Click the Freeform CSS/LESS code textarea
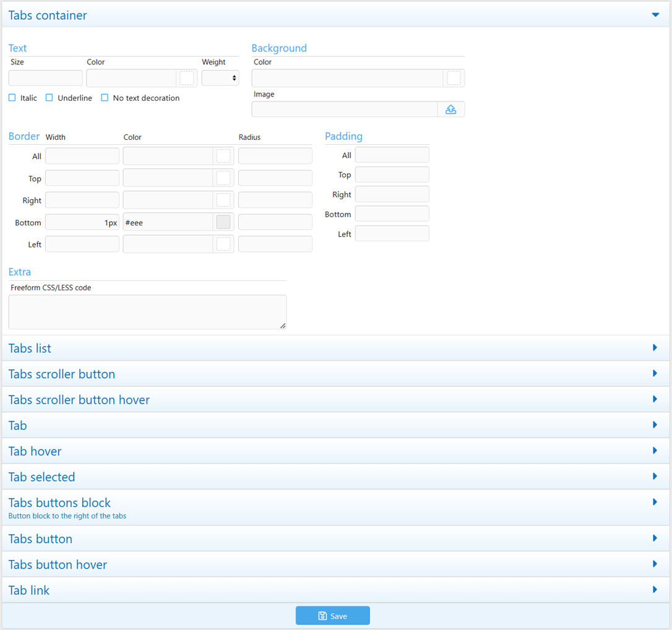672x630 pixels. coord(147,312)
